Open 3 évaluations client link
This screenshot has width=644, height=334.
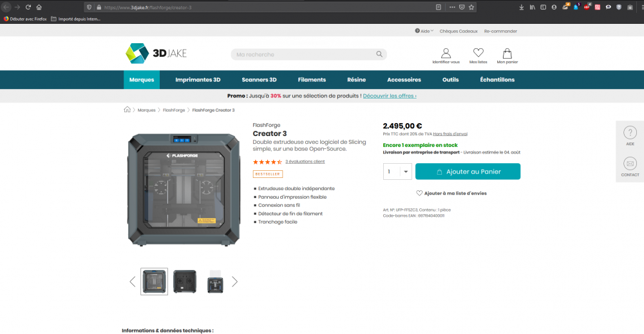pos(305,162)
